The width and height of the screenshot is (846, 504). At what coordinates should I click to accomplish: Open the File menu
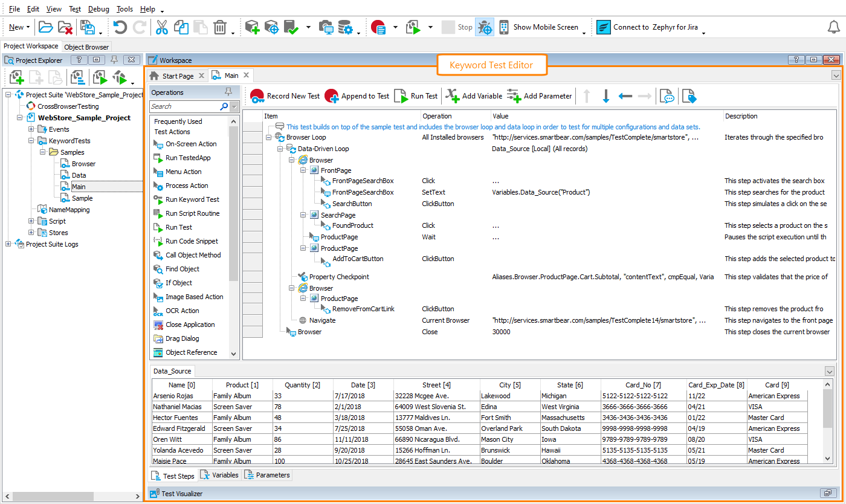tap(14, 9)
